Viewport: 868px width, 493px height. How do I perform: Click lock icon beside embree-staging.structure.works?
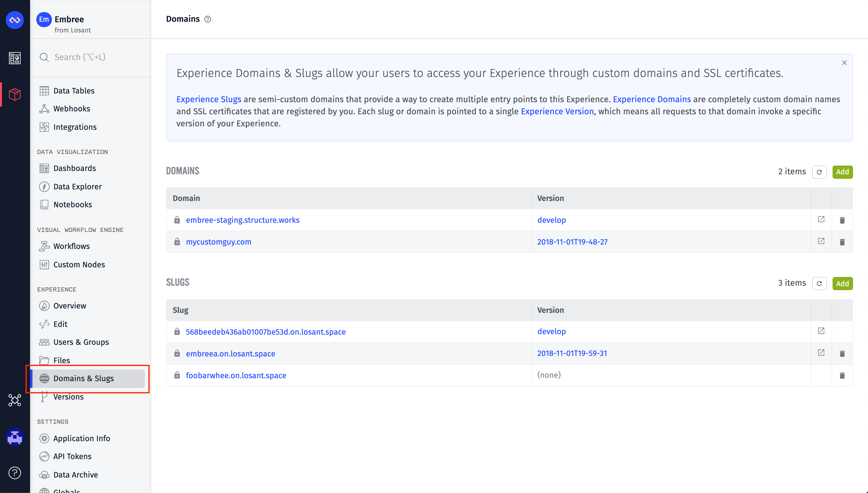177,220
